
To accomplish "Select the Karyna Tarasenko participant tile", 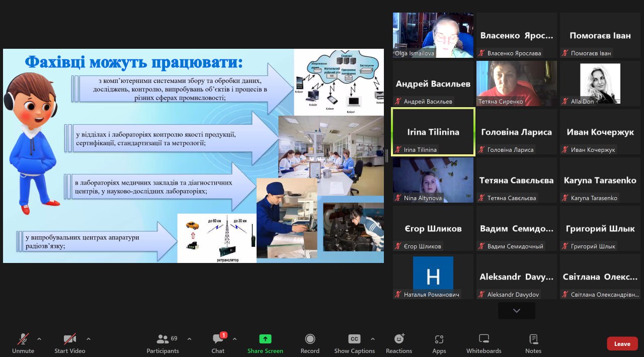I will click(x=600, y=180).
